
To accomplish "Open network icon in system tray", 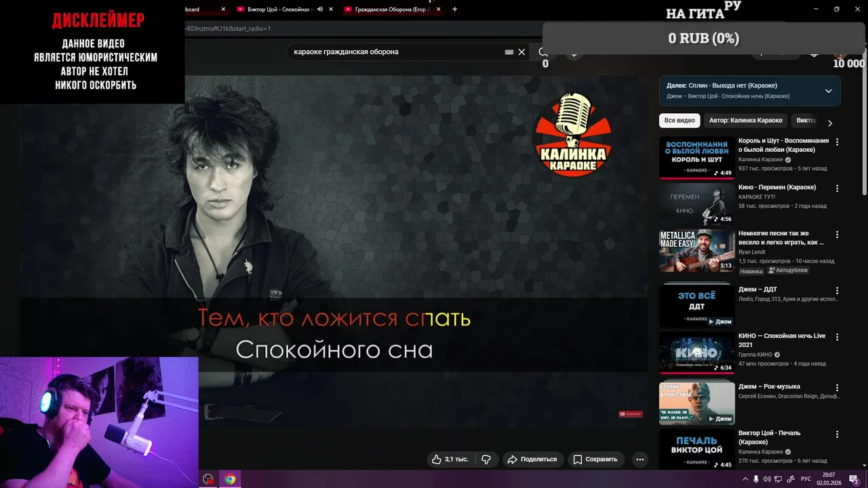I will pos(778,479).
